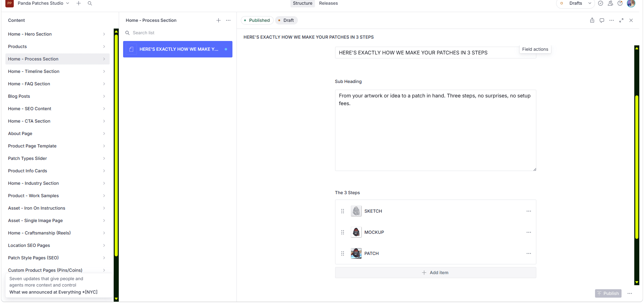Expand Blog Posts in content list
This screenshot has width=644, height=303.
57,96
